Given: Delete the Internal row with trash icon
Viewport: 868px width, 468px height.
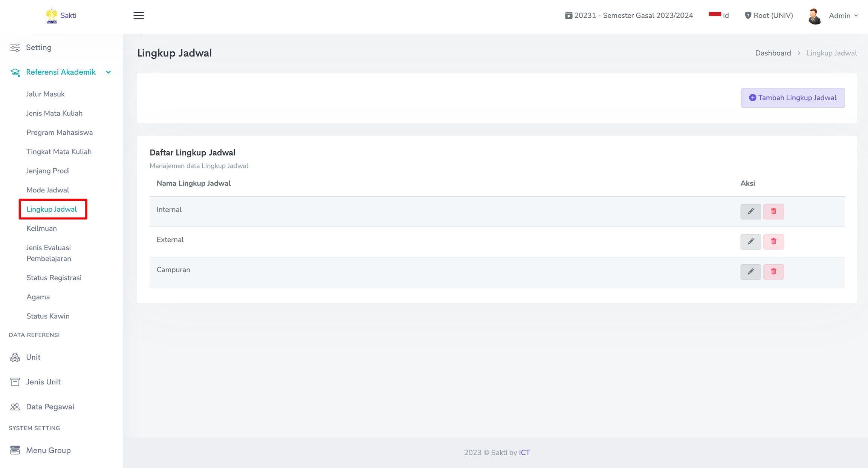Looking at the screenshot, I should (x=773, y=212).
